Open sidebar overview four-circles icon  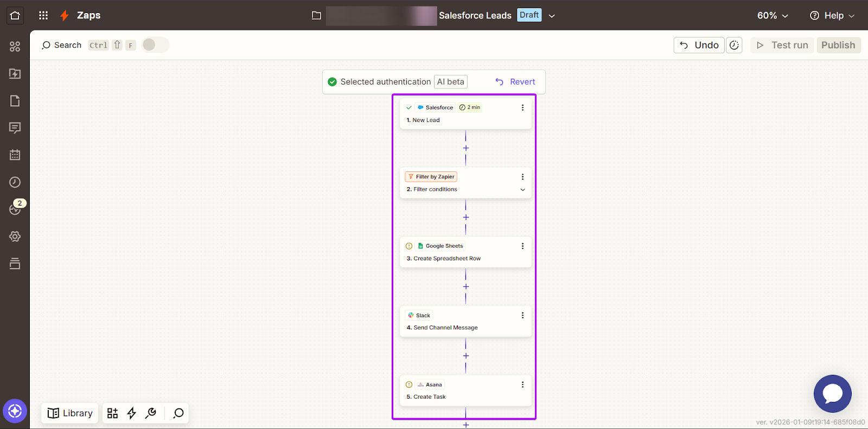(x=15, y=47)
